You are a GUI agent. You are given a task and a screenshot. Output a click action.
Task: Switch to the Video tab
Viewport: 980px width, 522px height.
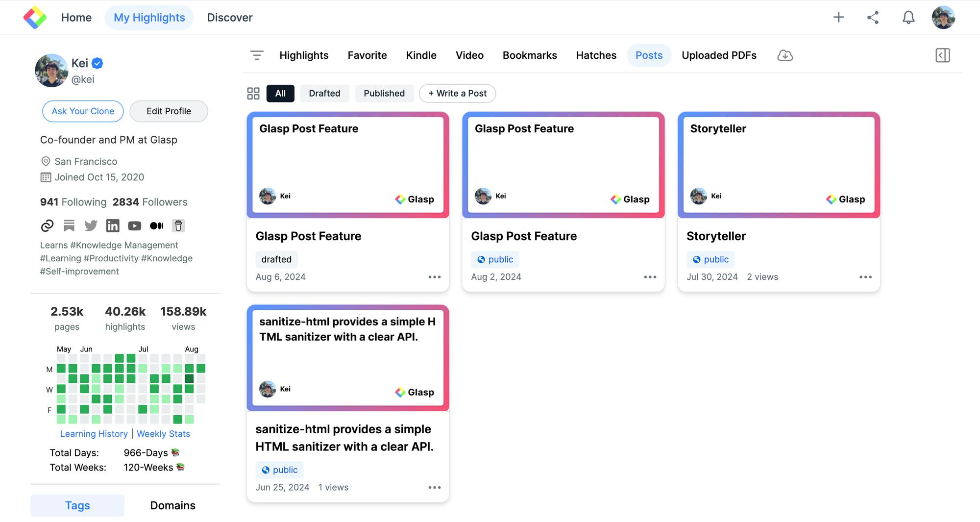click(469, 55)
